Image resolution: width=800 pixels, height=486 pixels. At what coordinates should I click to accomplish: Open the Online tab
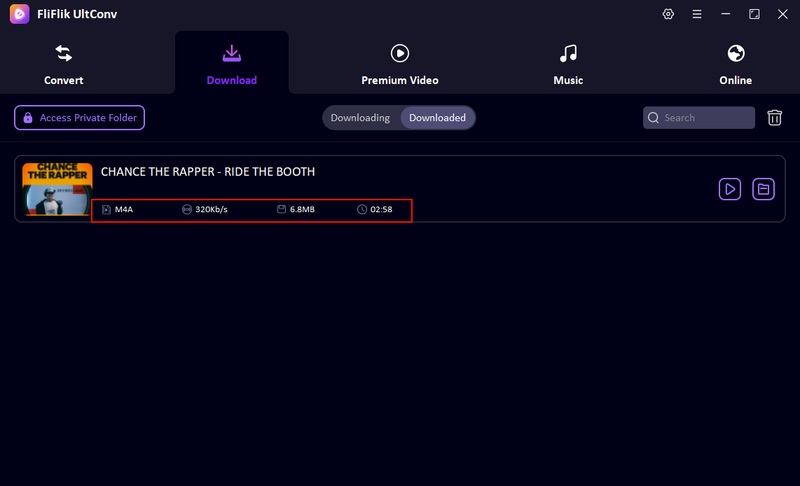(x=735, y=65)
